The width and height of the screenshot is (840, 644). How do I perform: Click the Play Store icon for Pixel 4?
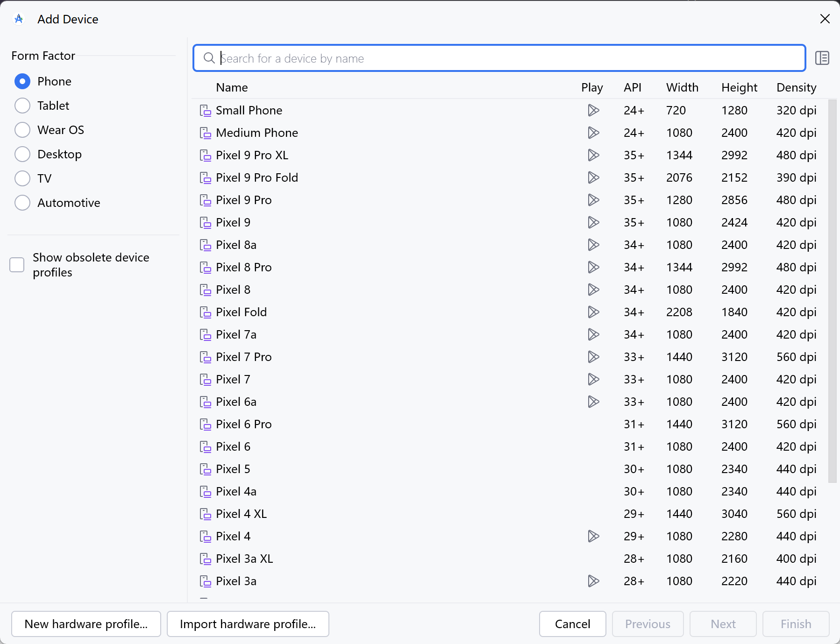(593, 537)
